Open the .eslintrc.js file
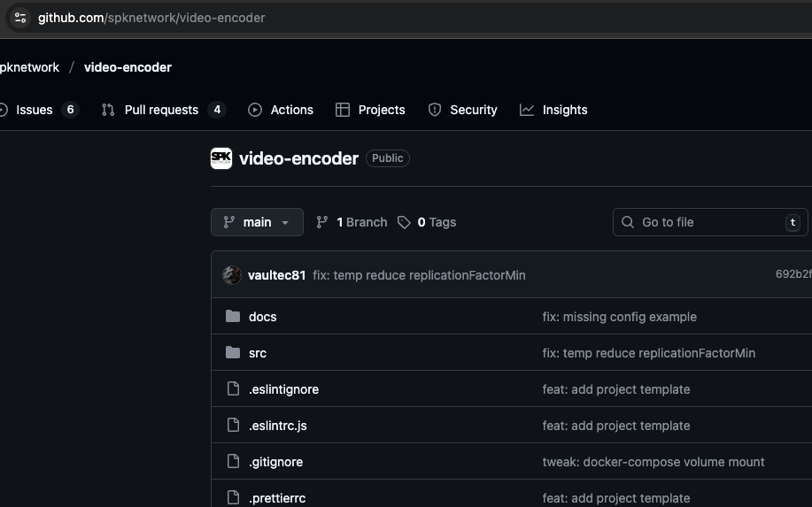This screenshot has height=507, width=812. [277, 426]
